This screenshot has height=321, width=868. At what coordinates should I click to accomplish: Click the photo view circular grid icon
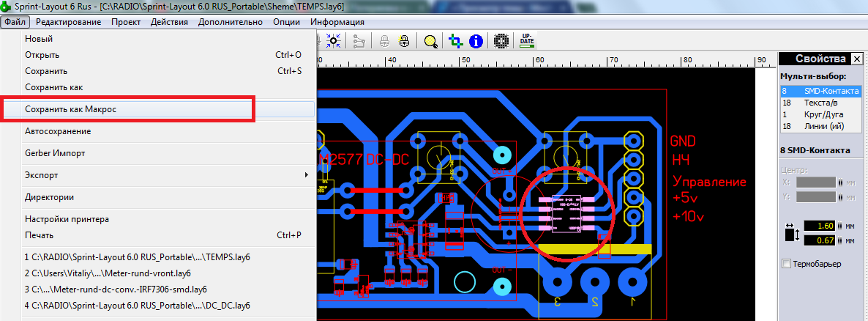pos(501,41)
